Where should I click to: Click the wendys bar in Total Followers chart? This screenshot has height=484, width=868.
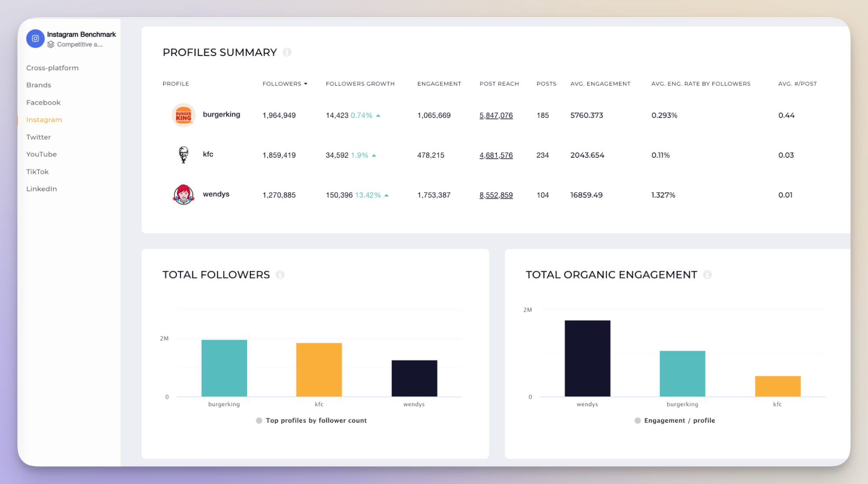[412, 378]
